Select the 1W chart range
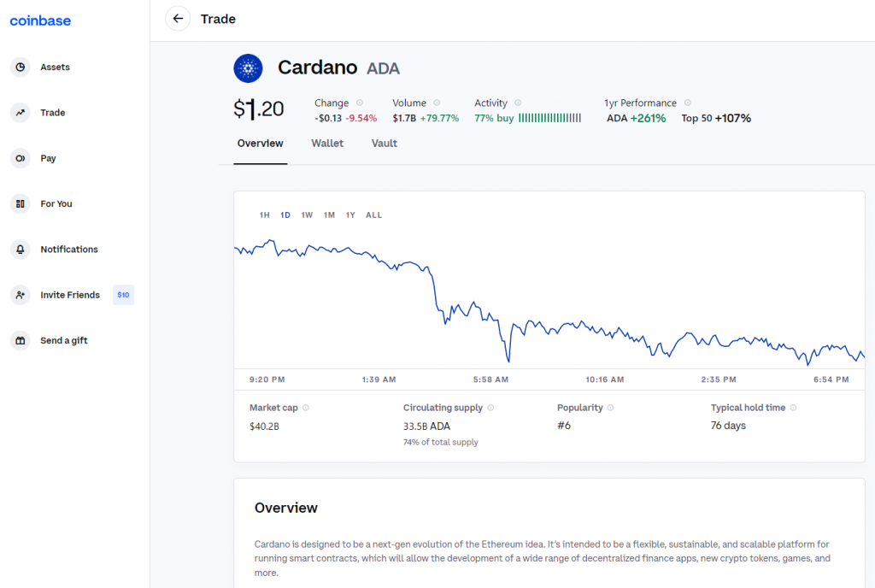Viewport: 875px width, 588px height. [x=307, y=215]
